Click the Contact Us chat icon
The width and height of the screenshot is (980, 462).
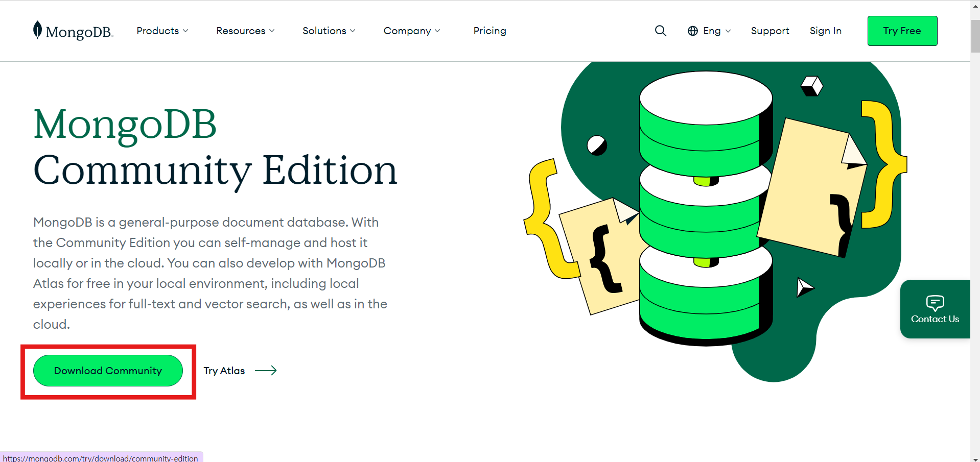[935, 303]
